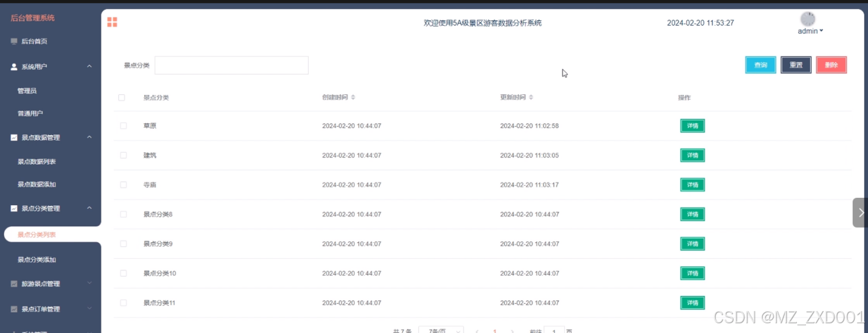Click the 操作 column header
This screenshot has height=333, width=868.
[x=685, y=97]
